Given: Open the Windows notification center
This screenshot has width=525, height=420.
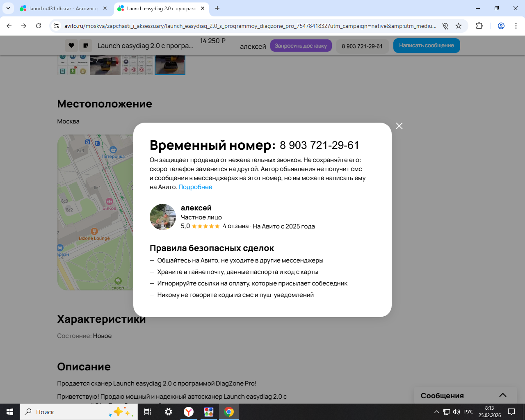Looking at the screenshot, I should [x=511, y=412].
